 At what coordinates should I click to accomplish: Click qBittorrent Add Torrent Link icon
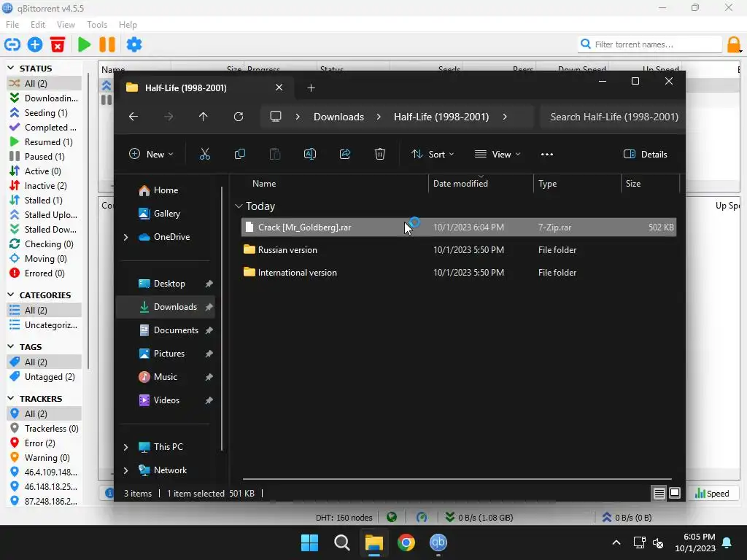point(12,44)
